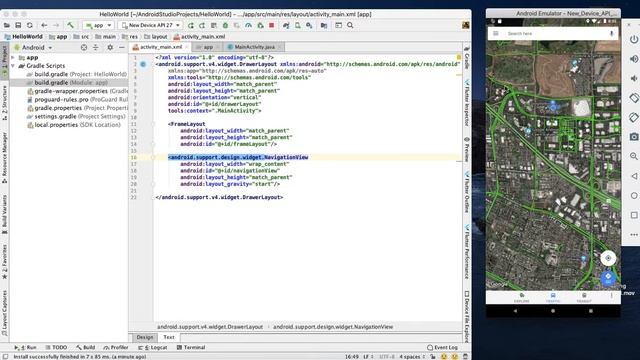The height and width of the screenshot is (360, 640).
Task: Open the Android project view dropdown
Action: 33,47
